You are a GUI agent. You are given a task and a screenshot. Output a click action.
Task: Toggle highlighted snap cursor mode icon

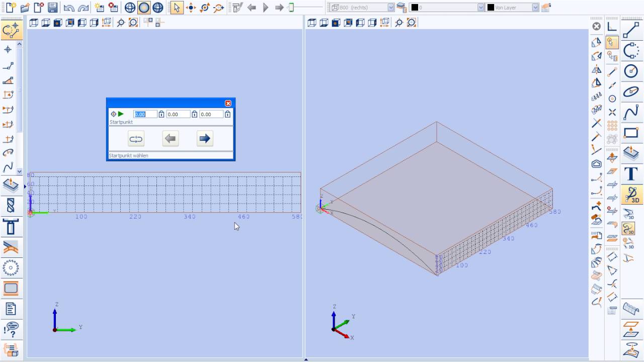click(x=612, y=42)
